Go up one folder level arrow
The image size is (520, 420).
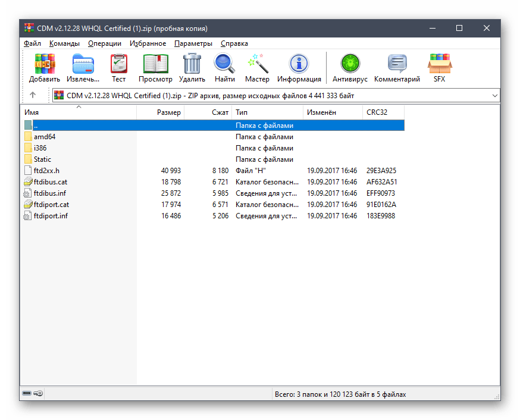(33, 95)
